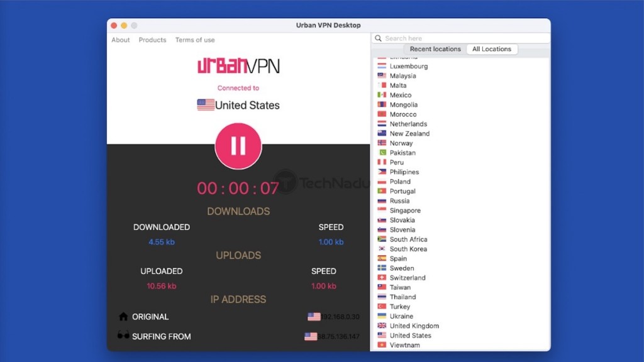Click the Netherlands flag icon
Image resolution: width=644 pixels, height=362 pixels.
(x=382, y=124)
